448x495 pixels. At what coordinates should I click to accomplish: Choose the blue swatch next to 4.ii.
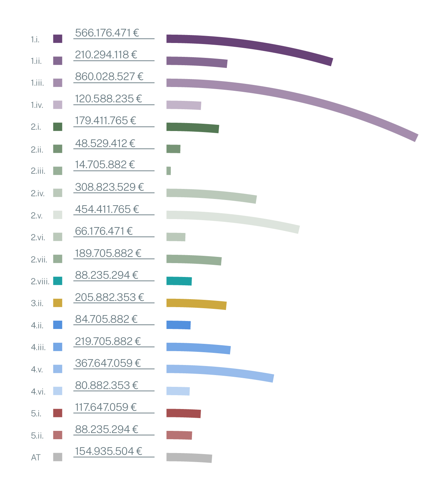point(58,325)
